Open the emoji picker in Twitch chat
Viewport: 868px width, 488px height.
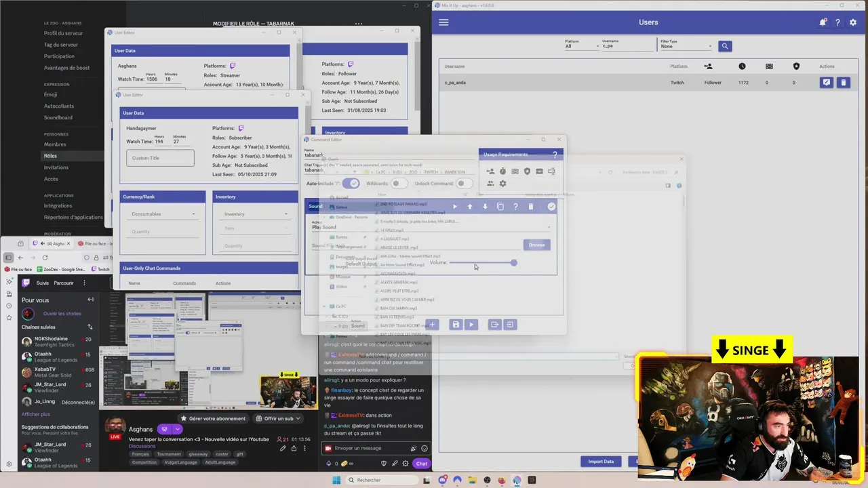[x=425, y=449]
